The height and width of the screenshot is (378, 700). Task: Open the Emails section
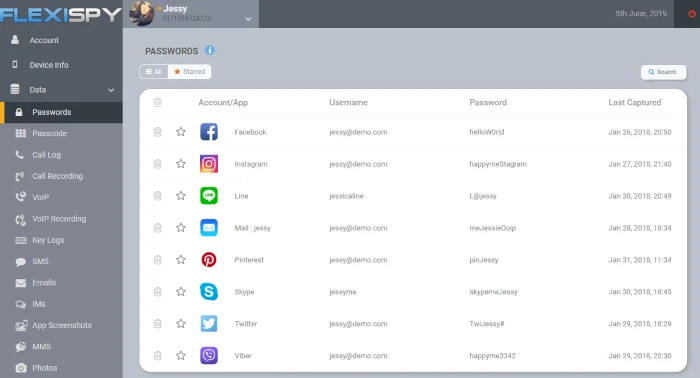point(61,282)
